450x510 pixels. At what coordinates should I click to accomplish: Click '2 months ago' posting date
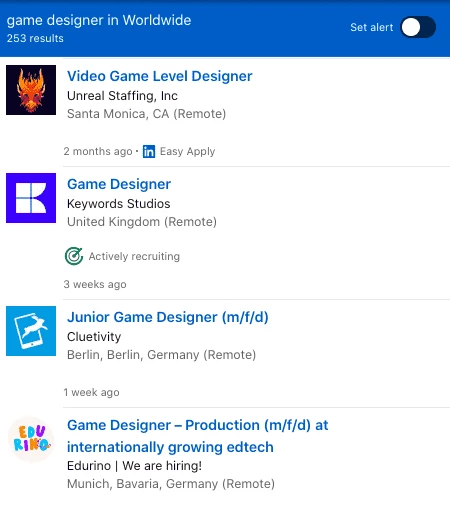(x=98, y=151)
